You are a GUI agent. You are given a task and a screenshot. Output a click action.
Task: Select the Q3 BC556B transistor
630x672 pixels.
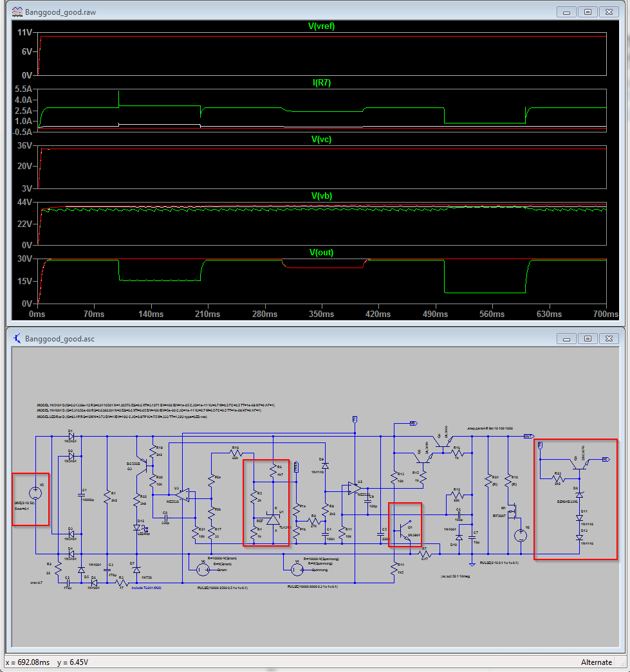(142, 466)
